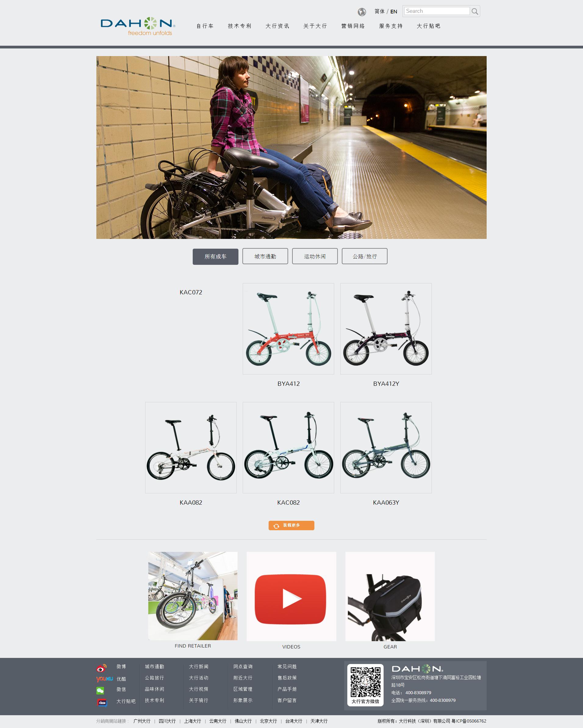The width and height of the screenshot is (583, 728).
Task: Open the 服务支持 navigation menu
Action: click(x=391, y=26)
